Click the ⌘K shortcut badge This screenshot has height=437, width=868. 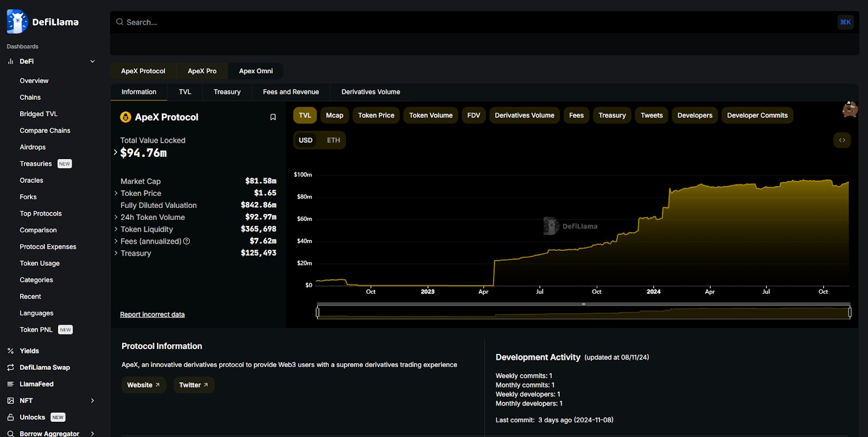point(845,22)
